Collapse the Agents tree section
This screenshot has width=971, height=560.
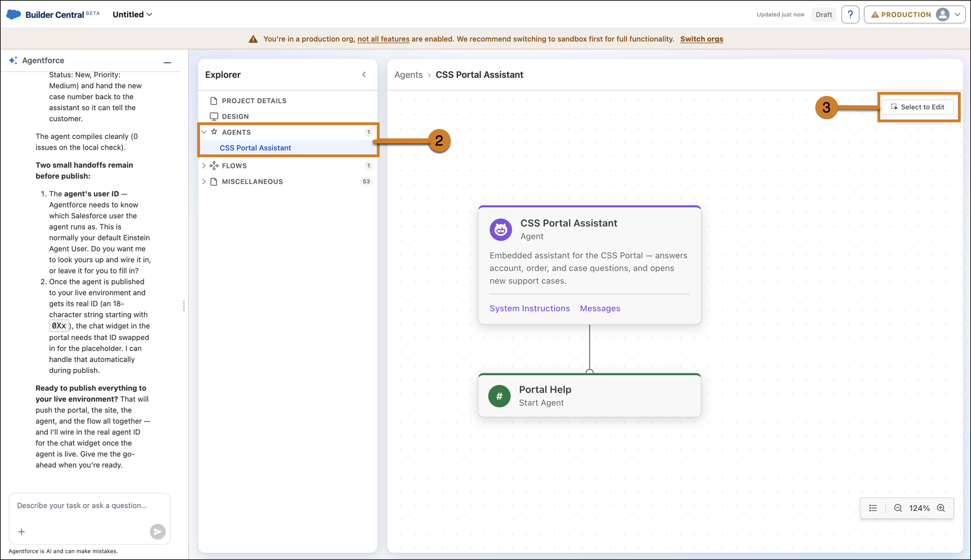pos(204,132)
